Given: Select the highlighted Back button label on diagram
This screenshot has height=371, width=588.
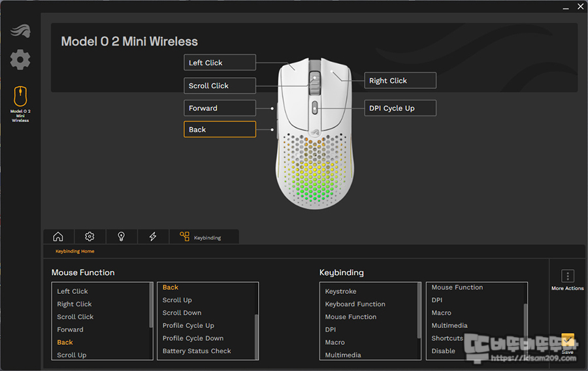Looking at the screenshot, I should pyautogui.click(x=220, y=129).
